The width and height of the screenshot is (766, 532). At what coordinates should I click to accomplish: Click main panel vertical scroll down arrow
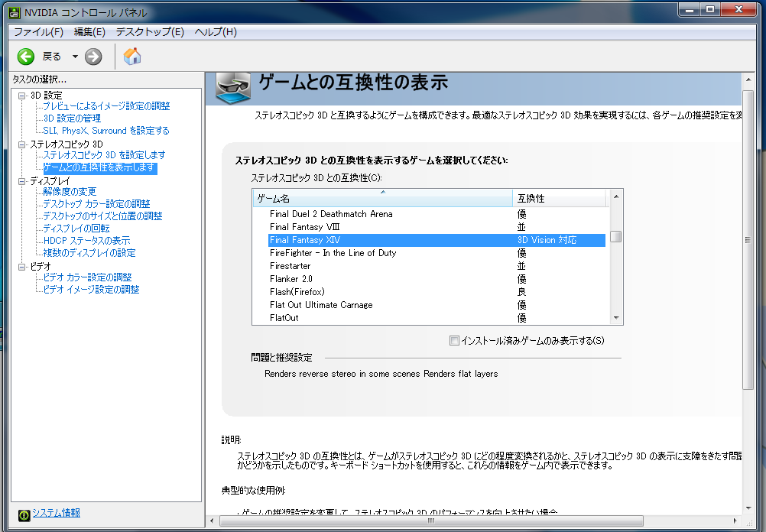pyautogui.click(x=748, y=508)
